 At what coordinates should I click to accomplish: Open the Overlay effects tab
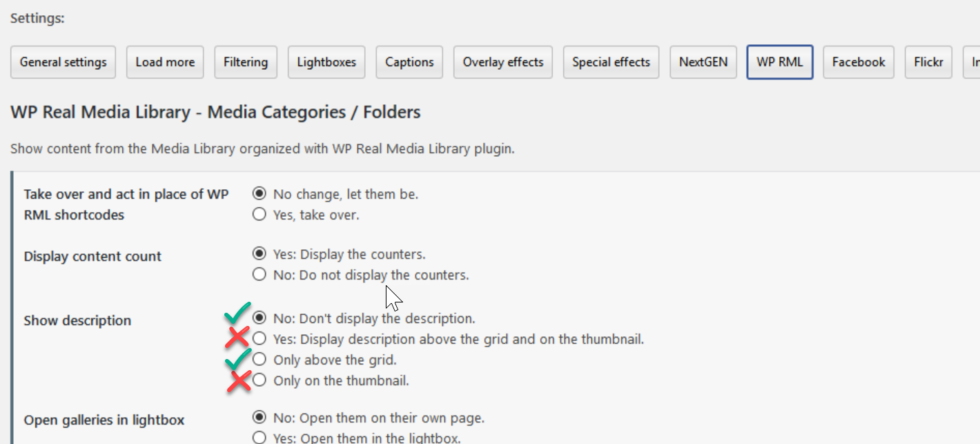(x=502, y=62)
